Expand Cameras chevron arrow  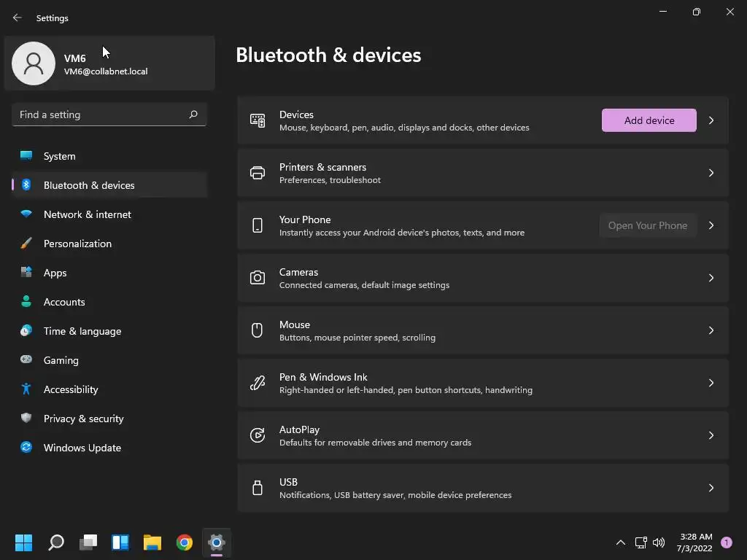711,278
